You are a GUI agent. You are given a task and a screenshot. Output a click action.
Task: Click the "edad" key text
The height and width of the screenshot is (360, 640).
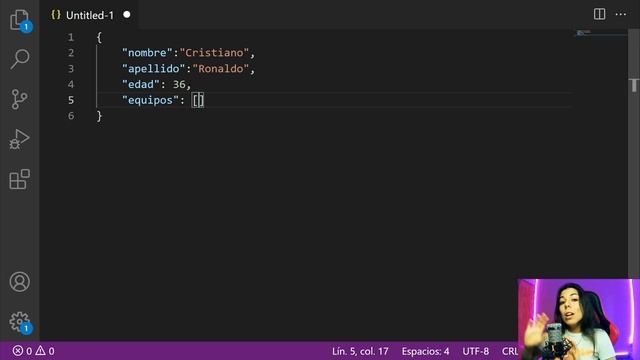(141, 84)
